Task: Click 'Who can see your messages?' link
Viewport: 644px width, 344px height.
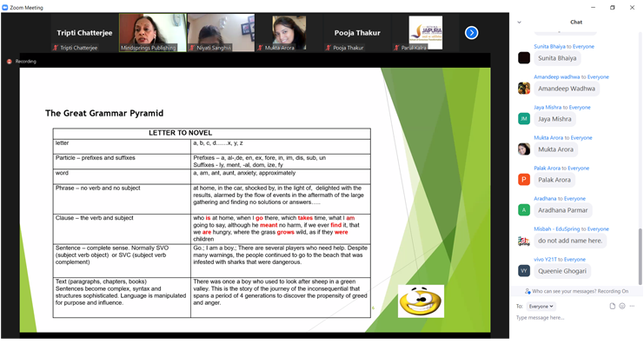Action: pyautogui.click(x=564, y=291)
